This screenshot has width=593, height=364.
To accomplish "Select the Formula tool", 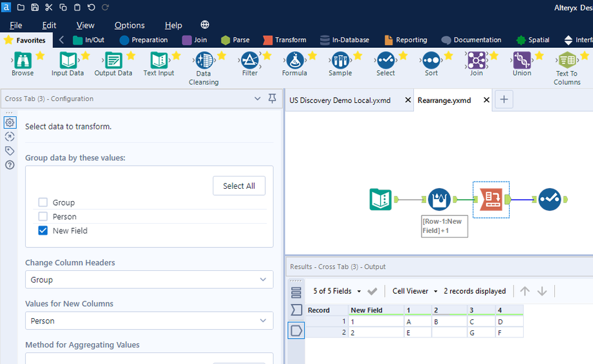I will click(295, 64).
